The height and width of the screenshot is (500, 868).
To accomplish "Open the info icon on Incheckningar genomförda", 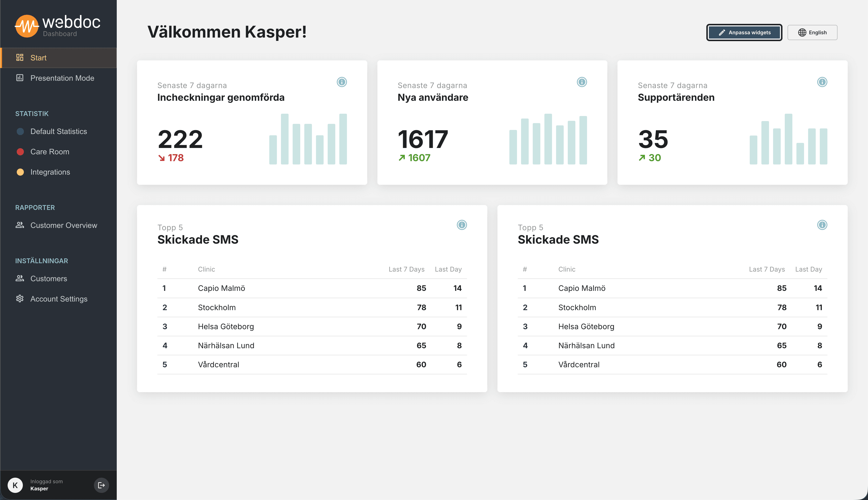I will point(342,82).
